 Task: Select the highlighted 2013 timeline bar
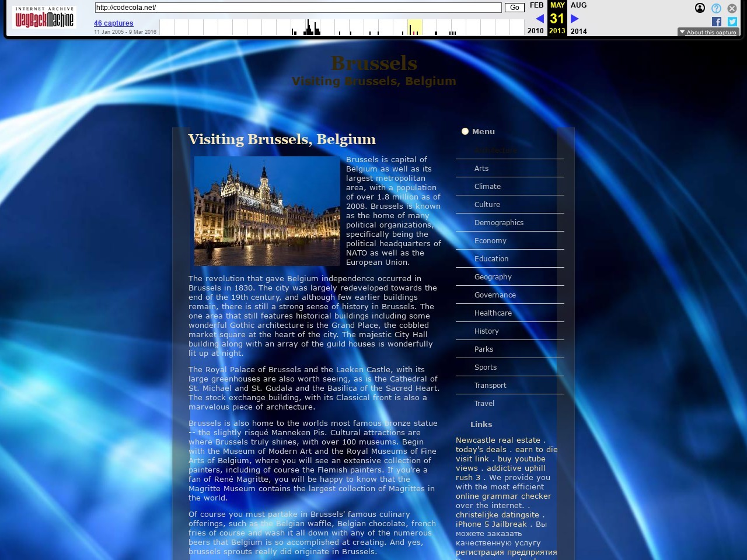[414, 27]
